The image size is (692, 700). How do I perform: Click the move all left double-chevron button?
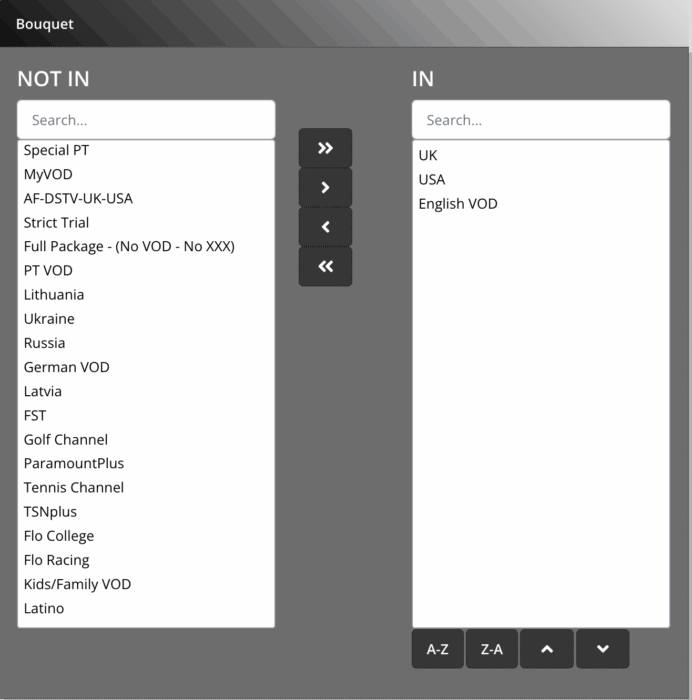click(x=325, y=267)
